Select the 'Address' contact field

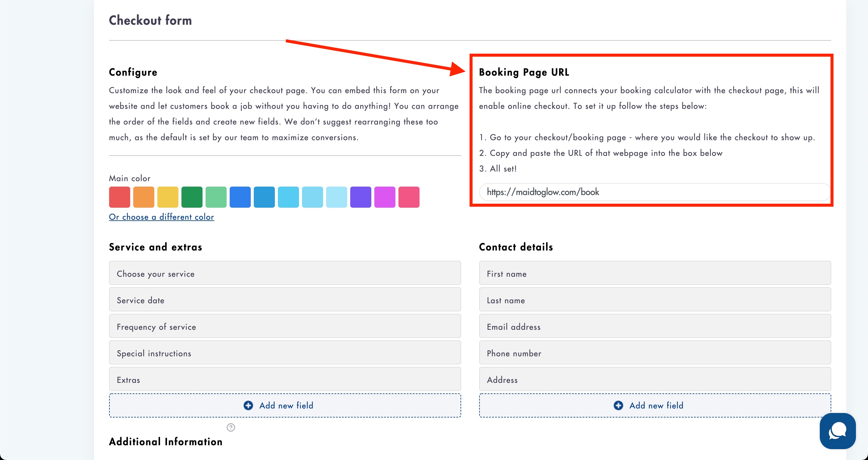(655, 380)
